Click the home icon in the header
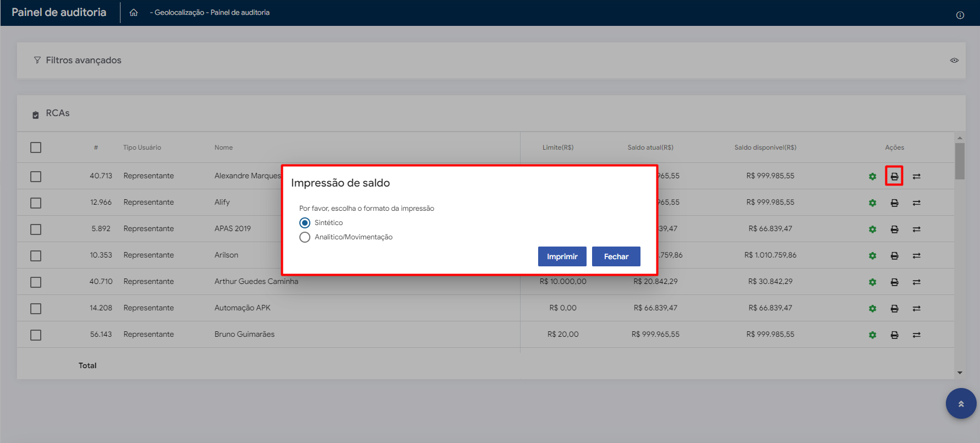The width and height of the screenshot is (980, 443). [134, 13]
